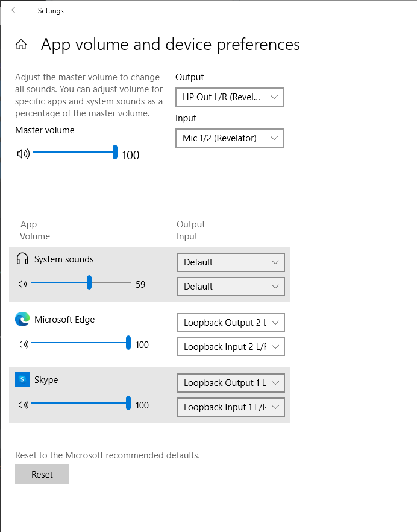417x532 pixels.
Task: Open Edge's Loopback Output 2 dropdown
Action: tap(230, 323)
